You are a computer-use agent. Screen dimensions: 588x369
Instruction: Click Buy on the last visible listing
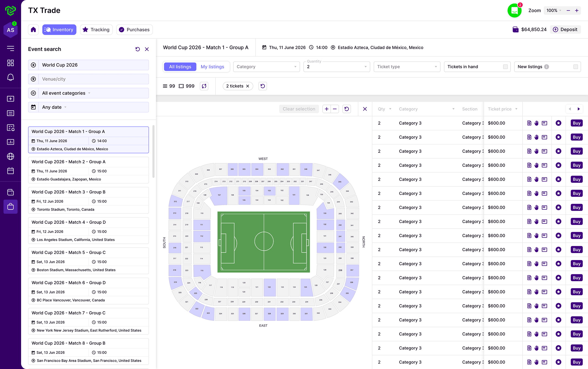(x=576, y=362)
